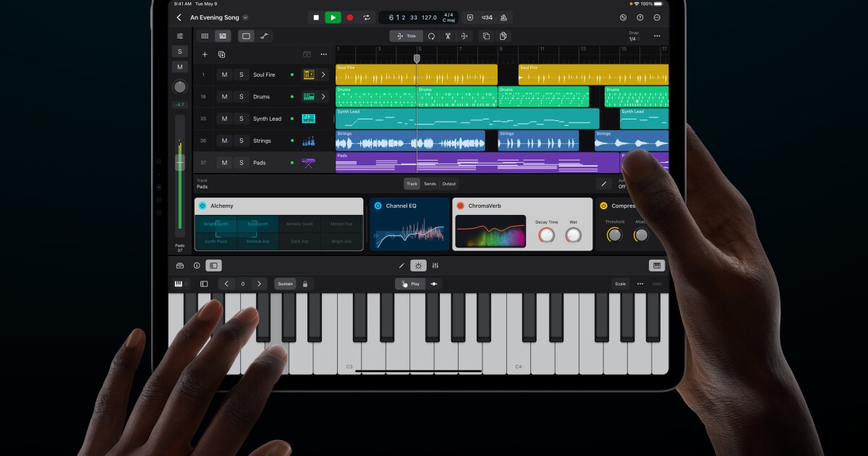Click the Strings instrument icon

[x=309, y=140]
